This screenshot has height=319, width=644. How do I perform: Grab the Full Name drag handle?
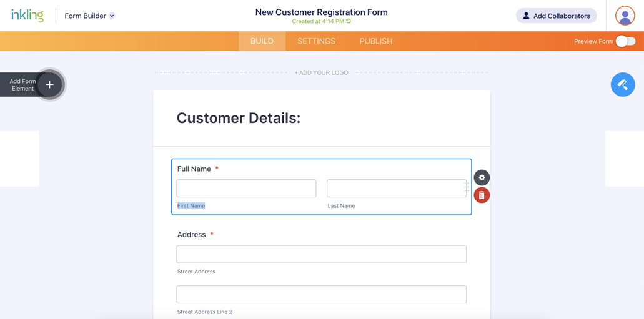pos(467,187)
